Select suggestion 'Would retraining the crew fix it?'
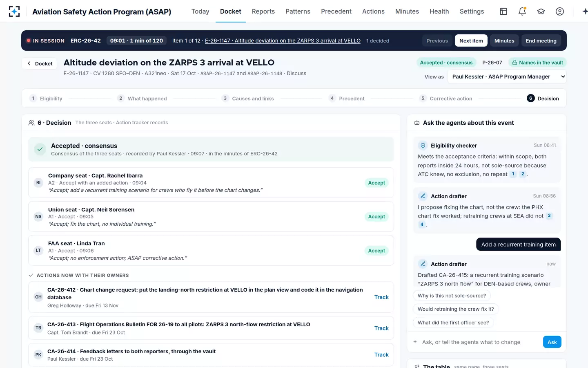The height and width of the screenshot is (368, 588). pyautogui.click(x=456, y=309)
